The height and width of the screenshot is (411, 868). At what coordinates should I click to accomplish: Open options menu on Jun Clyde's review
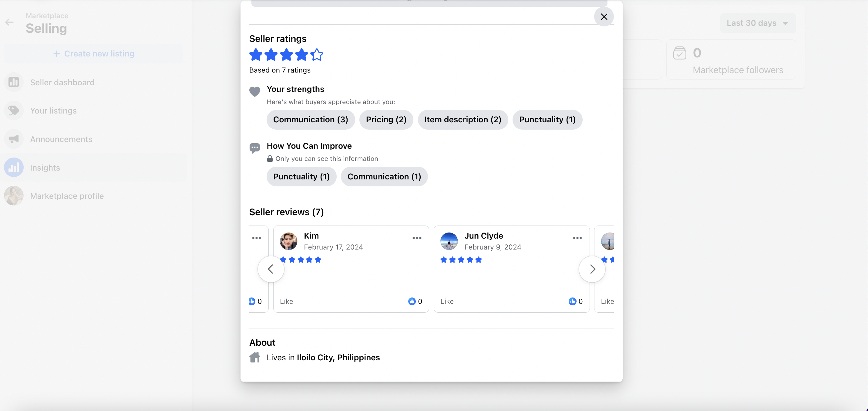577,238
